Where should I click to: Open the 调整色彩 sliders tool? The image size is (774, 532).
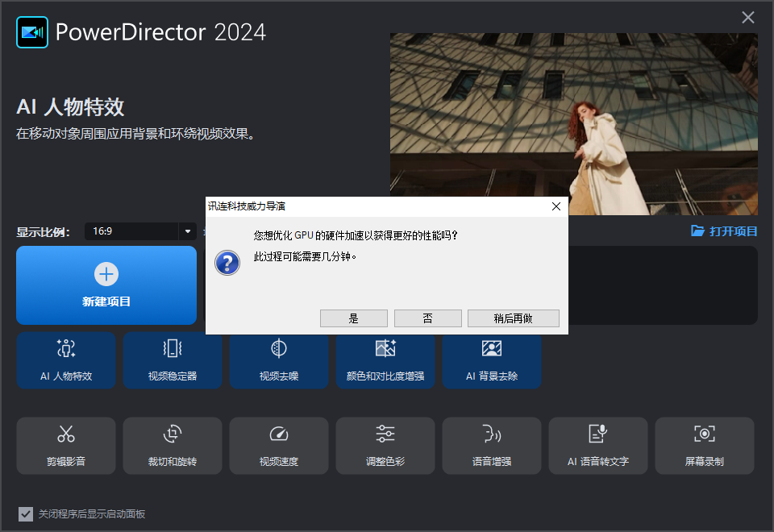385,445
